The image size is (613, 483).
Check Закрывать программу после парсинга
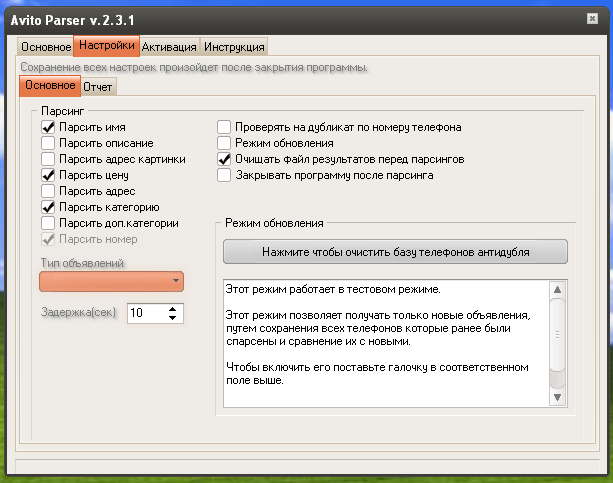pyautogui.click(x=225, y=175)
